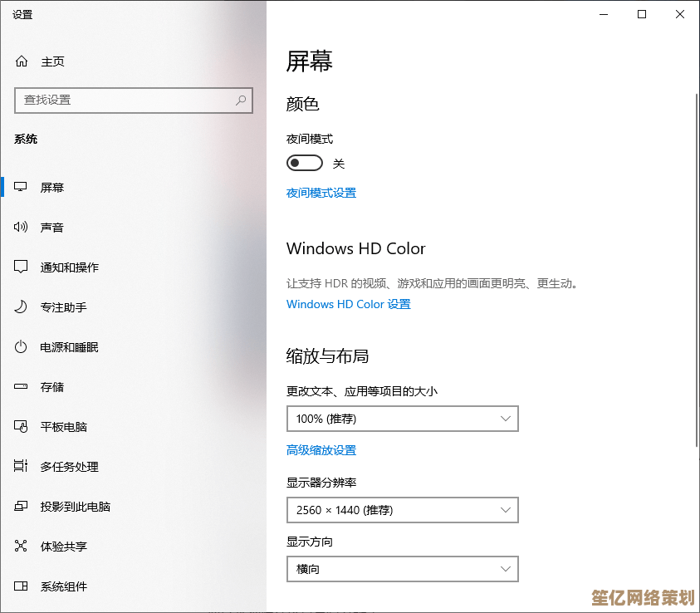
Task: Click the Tablet PC icon
Action: point(22,427)
